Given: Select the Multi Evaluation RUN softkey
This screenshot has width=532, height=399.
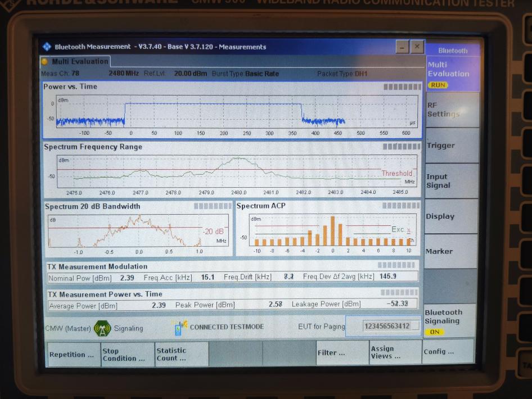Looking at the screenshot, I should [x=452, y=74].
